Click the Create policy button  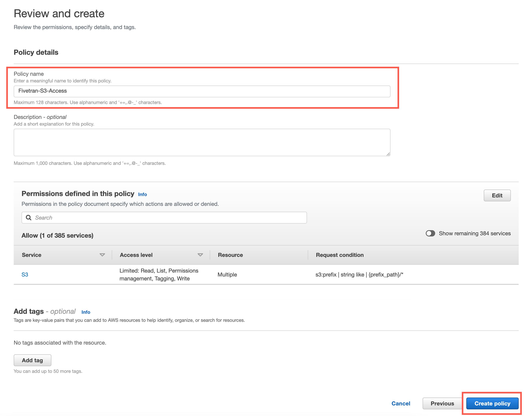click(x=492, y=403)
